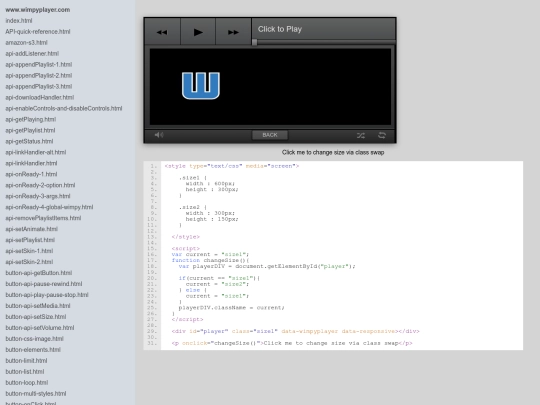Image resolution: width=540 pixels, height=405 pixels.
Task: Click the 'Click to Play' title text
Action: (x=280, y=29)
